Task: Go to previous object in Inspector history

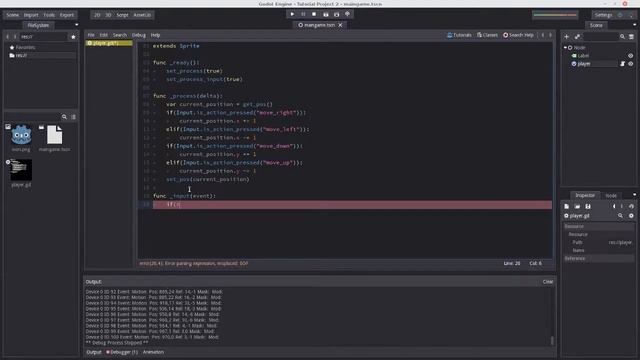Action: (614, 207)
